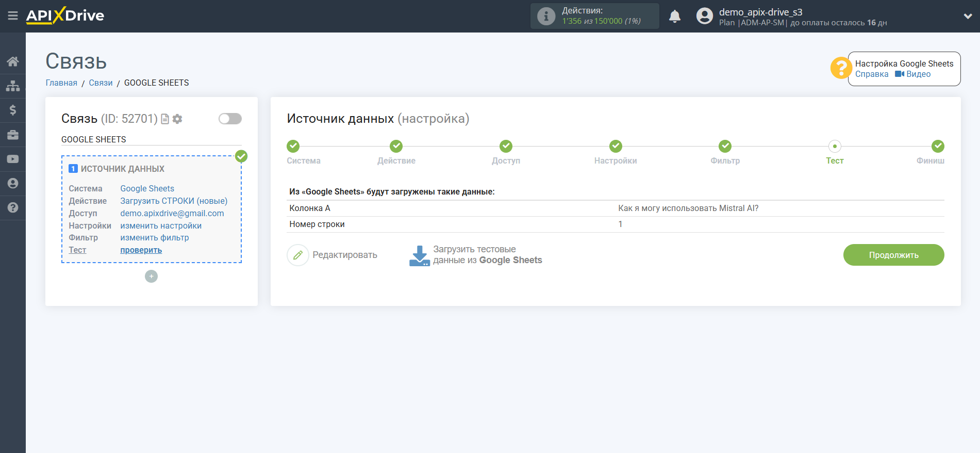This screenshot has width=980, height=453.
Task: Open the user profile sidebar icon
Action: point(13,183)
